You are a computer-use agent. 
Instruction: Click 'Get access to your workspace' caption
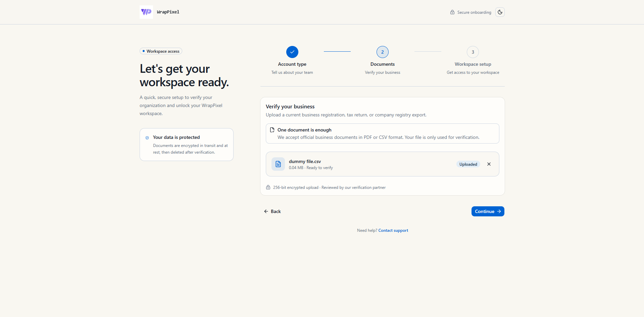click(x=473, y=72)
